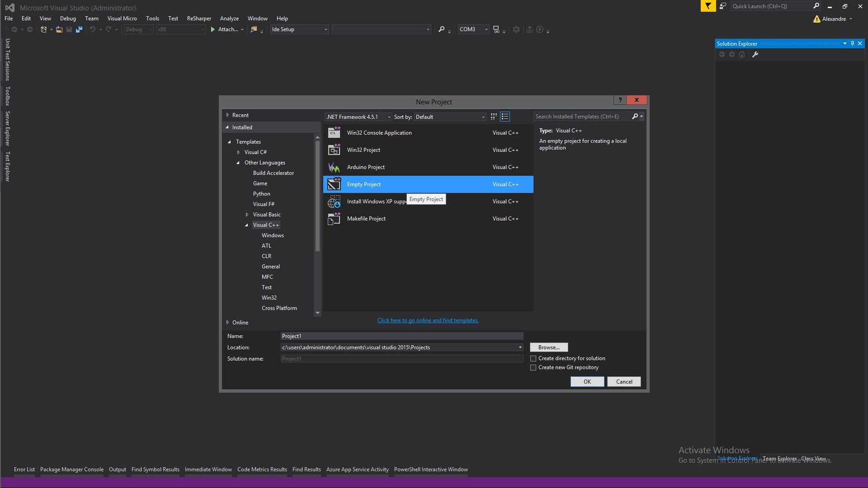Click the Save toolbar icon
This screenshot has height=488, width=868.
[69, 29]
